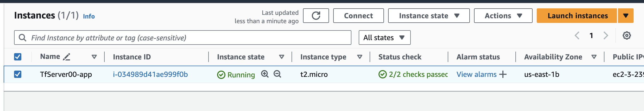Click the refresh instances icon
The height and width of the screenshot is (111, 644).
tap(316, 16)
